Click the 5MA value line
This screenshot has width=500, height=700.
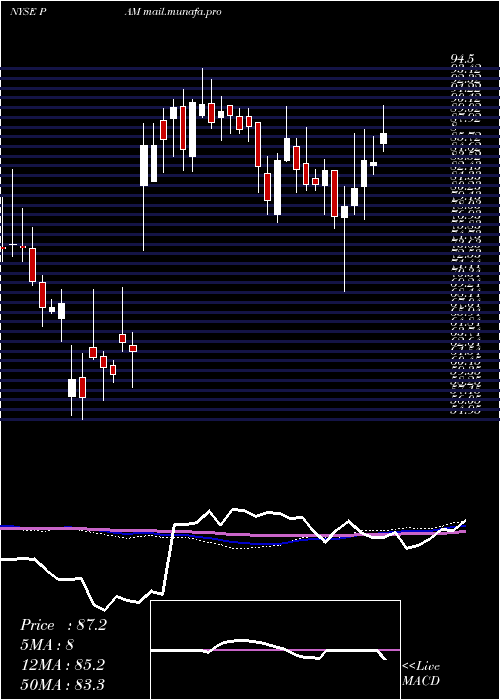pyautogui.click(x=46, y=645)
